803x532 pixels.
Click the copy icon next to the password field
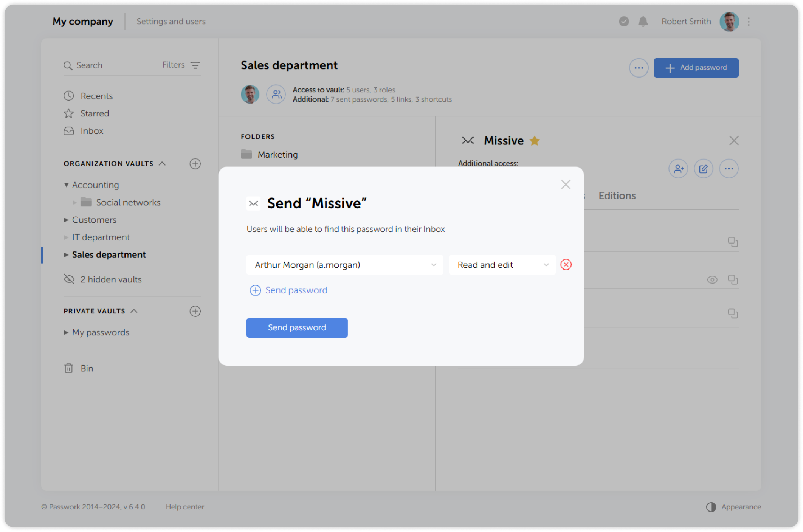click(x=733, y=279)
